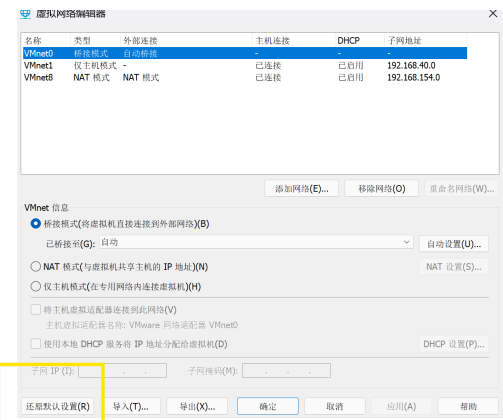The width and height of the screenshot is (503, 420).
Task: Click the Export(X) button
Action: click(x=197, y=406)
